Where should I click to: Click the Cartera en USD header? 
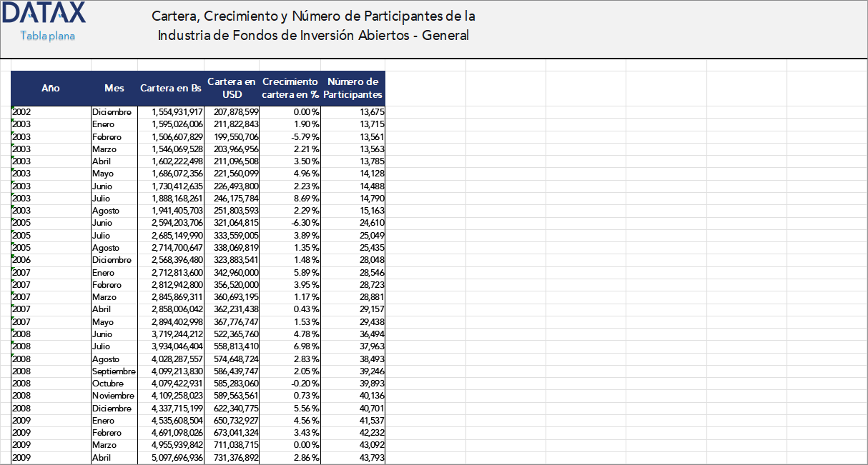click(x=232, y=87)
